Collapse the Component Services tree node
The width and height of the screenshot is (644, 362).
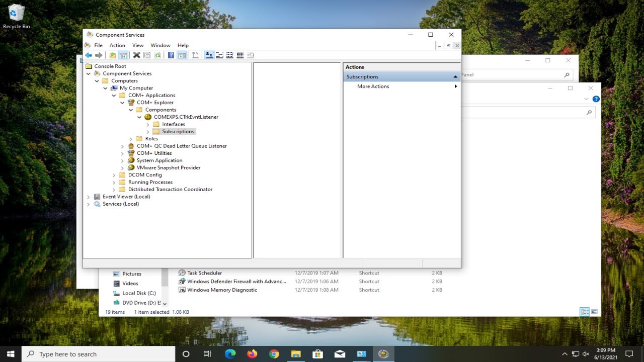pyautogui.click(x=89, y=73)
